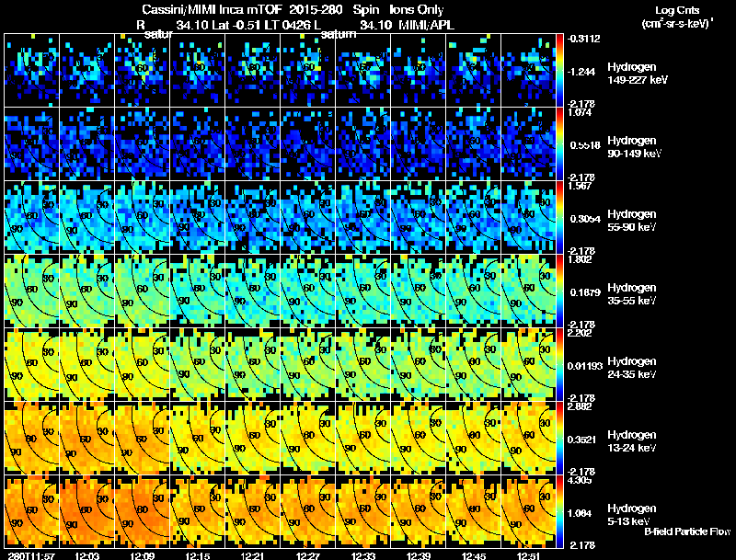Viewport: 736px width, 560px height.
Task: Click the color bar beside Hydrogen 24-35 keV
Action: coord(559,365)
